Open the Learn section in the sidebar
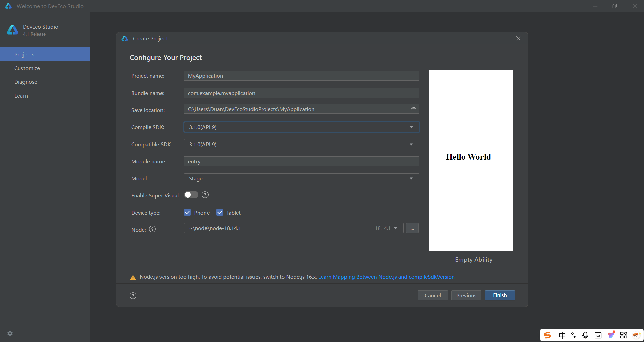 (x=21, y=96)
